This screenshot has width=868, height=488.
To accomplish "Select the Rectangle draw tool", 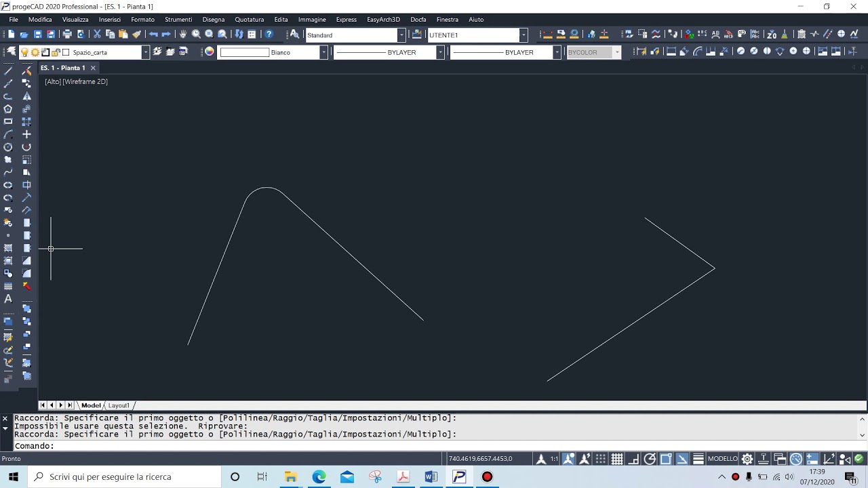I will 8,121.
